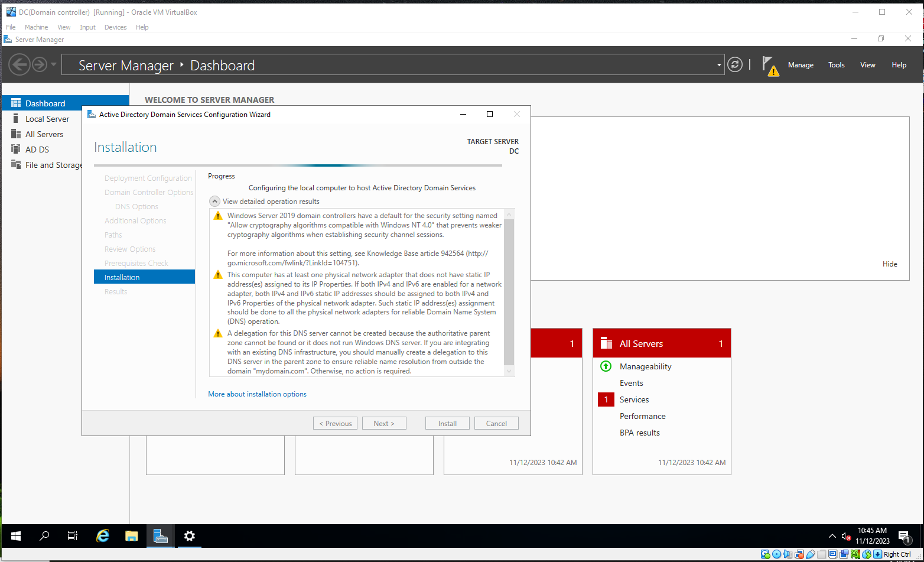Open VirtualBox Devices menu
This screenshot has width=924, height=562.
point(115,27)
